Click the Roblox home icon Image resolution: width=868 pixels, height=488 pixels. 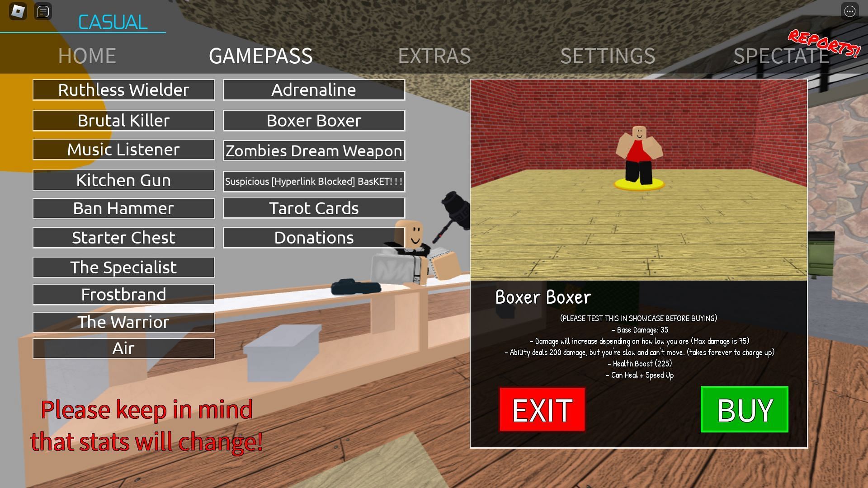coord(17,11)
